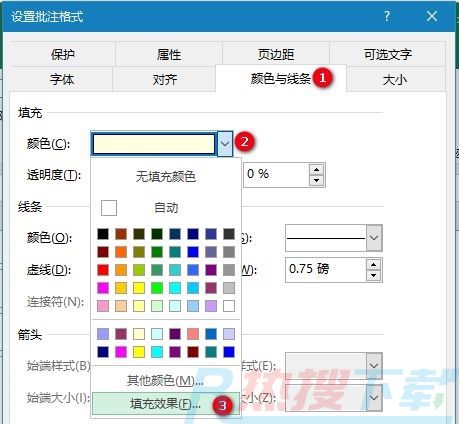Pick the periwinkle swatch below the divider

coord(103,334)
